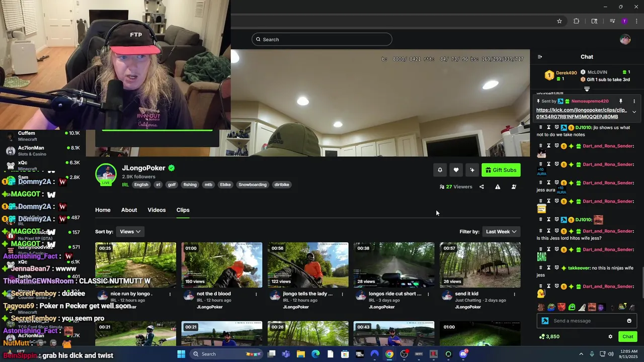Share the channel via the share icon
This screenshot has height=362, width=644.
481,187
